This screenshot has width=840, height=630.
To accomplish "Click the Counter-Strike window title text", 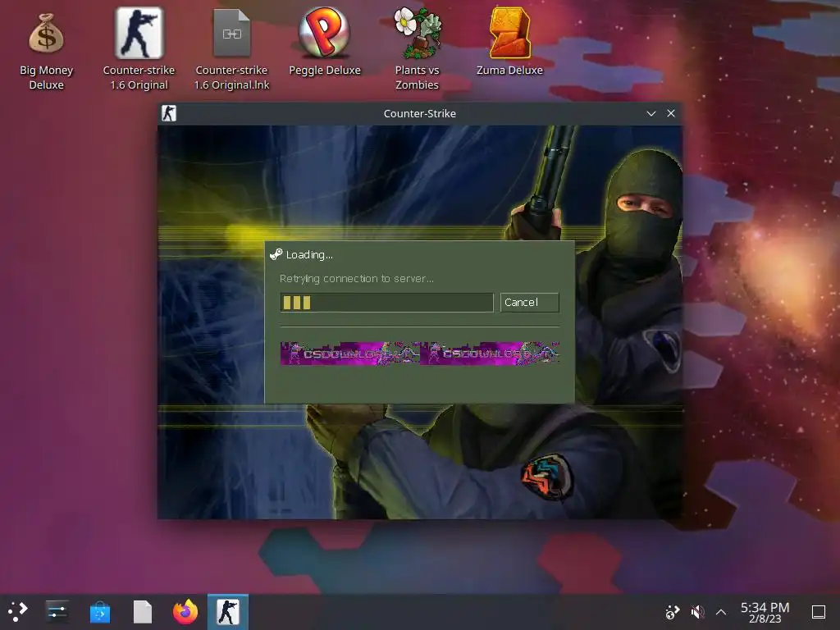I will pos(419,113).
